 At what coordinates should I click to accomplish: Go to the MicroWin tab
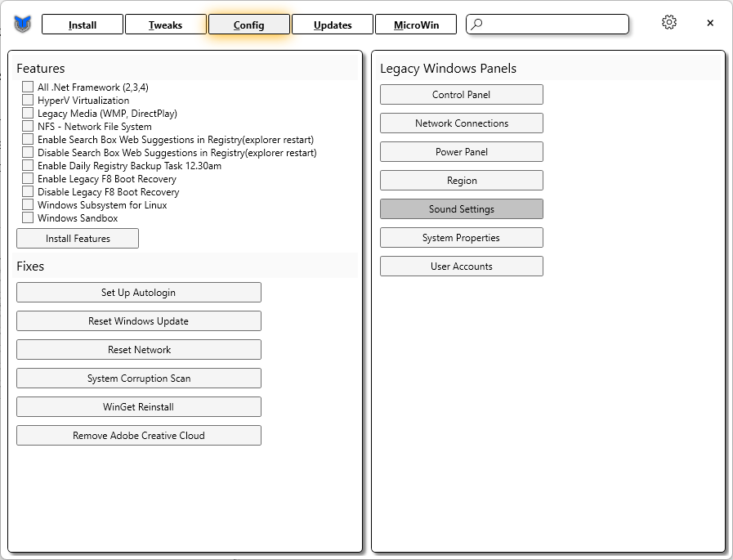coord(416,25)
